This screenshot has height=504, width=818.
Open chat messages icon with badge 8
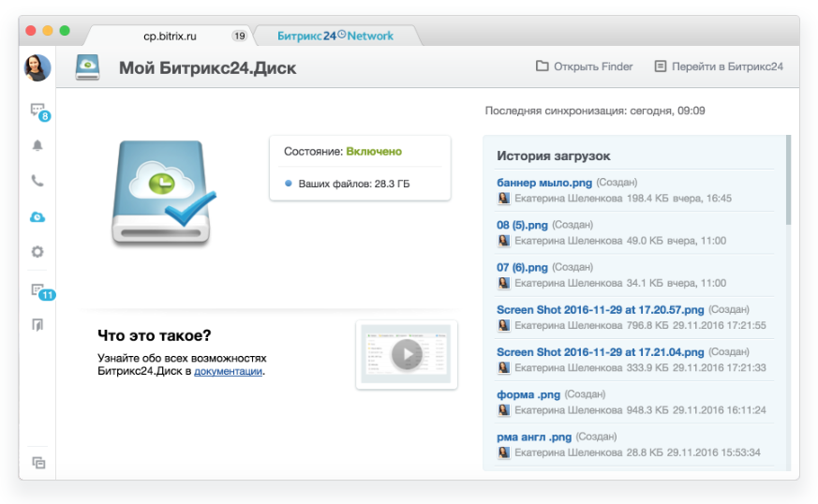coord(39,111)
